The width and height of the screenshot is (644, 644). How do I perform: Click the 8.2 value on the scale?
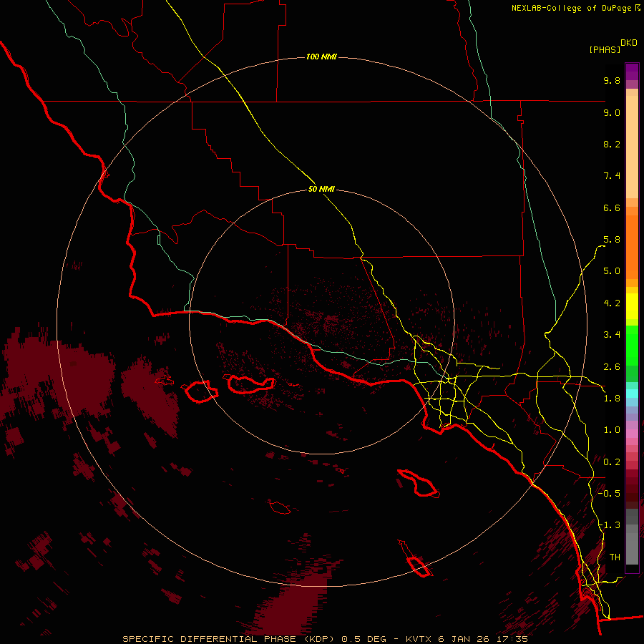[x=612, y=144]
